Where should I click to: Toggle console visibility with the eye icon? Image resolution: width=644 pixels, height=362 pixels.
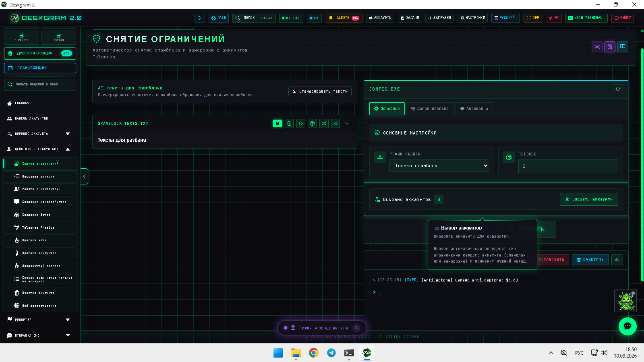coord(617,260)
